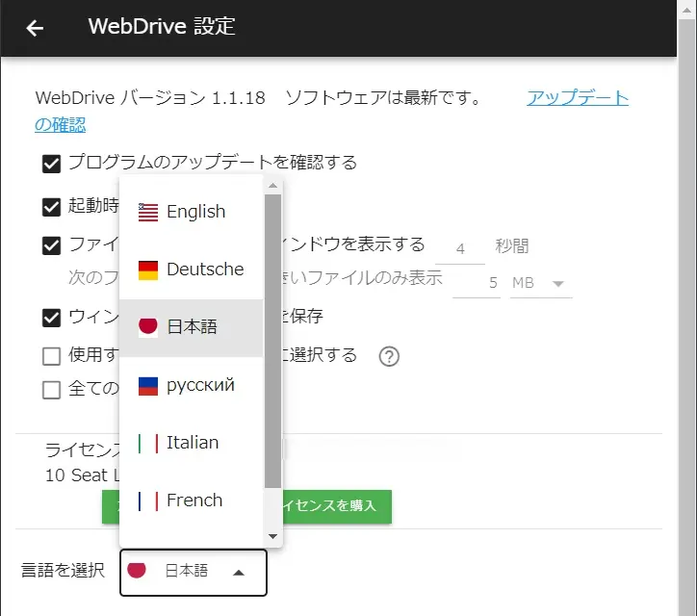Open the MB unit dropdown

541,283
